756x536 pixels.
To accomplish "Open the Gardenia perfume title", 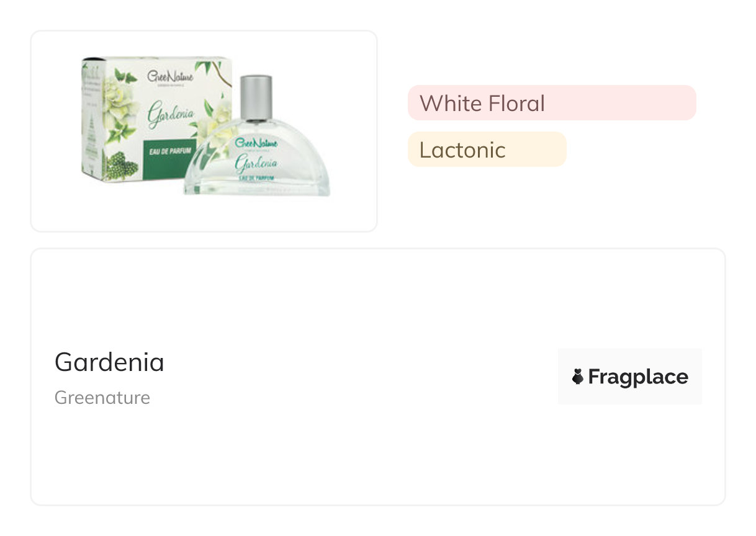I will coord(109,362).
